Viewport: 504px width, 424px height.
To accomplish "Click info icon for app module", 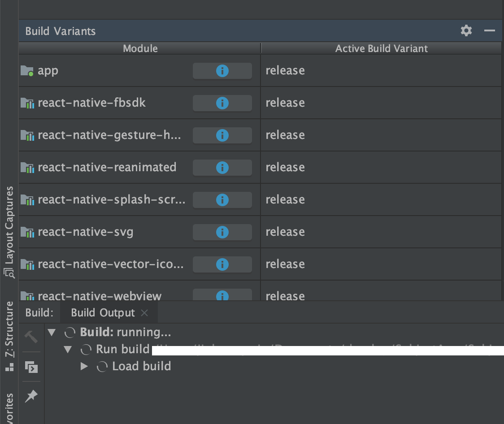I will tap(222, 71).
